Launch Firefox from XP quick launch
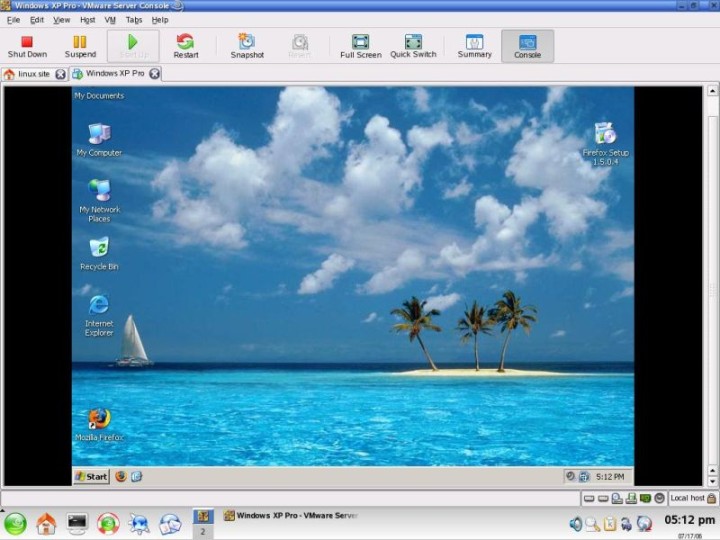This screenshot has width=720, height=540. (121, 477)
